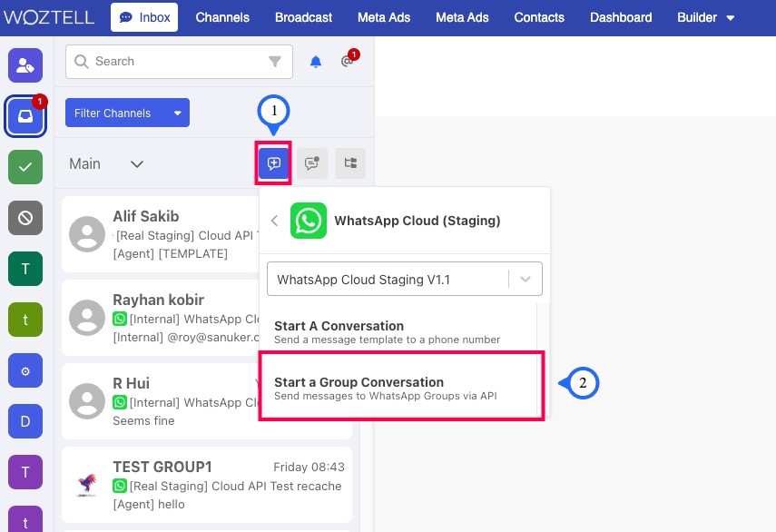Image resolution: width=776 pixels, height=532 pixels.
Task: Open the Builder menu
Action: (705, 17)
